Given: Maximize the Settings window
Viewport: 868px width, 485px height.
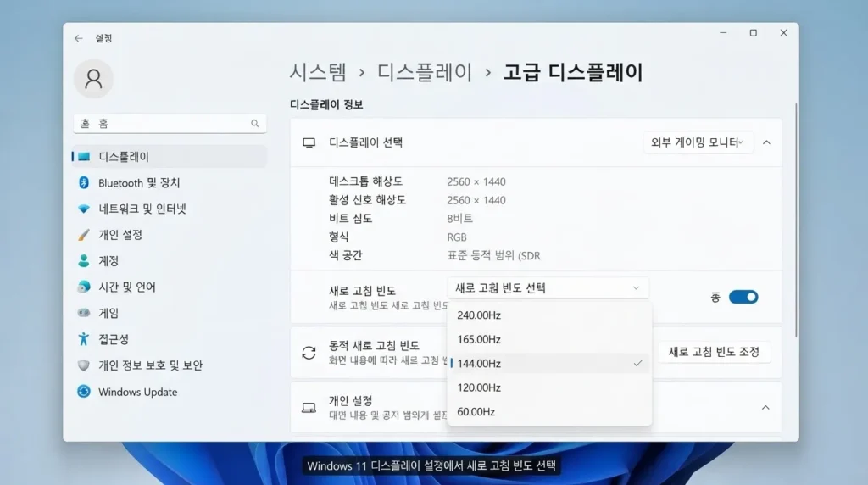Looking at the screenshot, I should (x=753, y=33).
